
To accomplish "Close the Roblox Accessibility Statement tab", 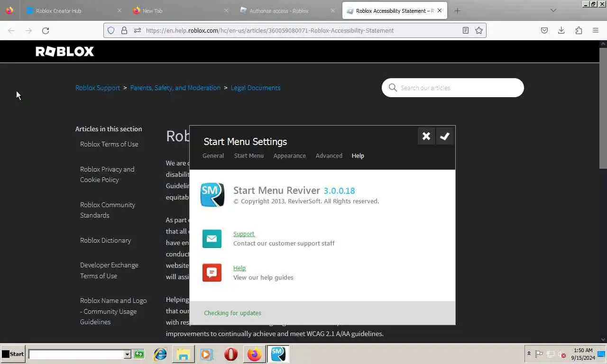I will (x=440, y=10).
